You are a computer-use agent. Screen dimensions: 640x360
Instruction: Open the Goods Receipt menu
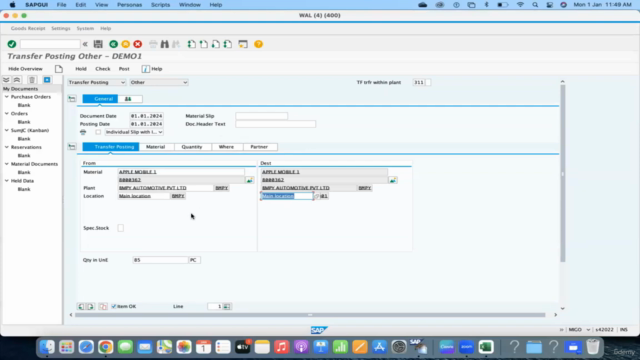pyautogui.click(x=28, y=29)
